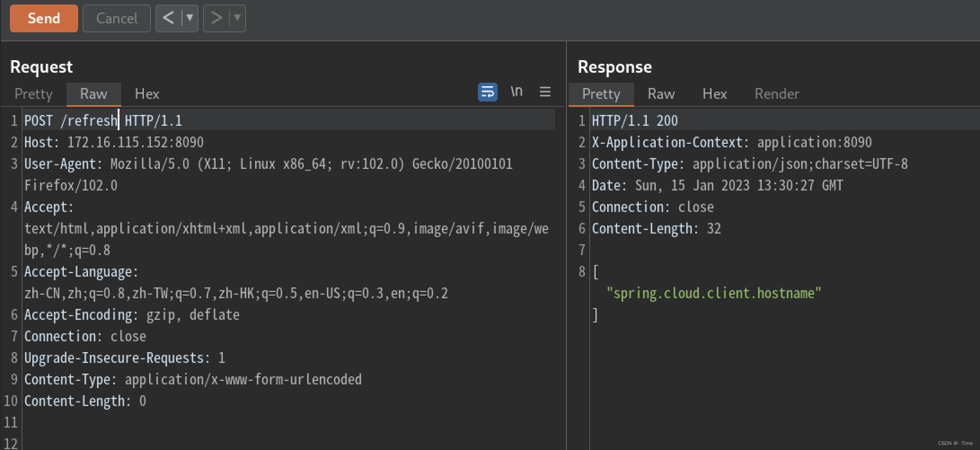
Task: Click the HTTP/1.1 200 status line
Action: (635, 120)
